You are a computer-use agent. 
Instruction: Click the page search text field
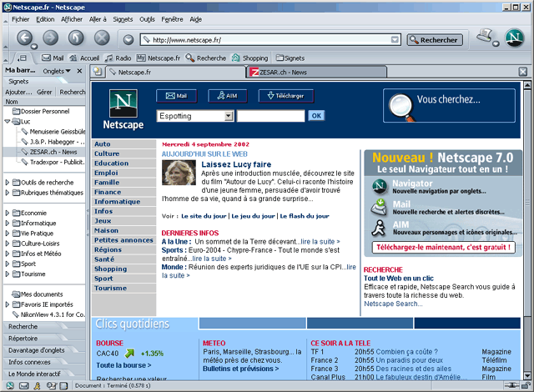pos(270,116)
